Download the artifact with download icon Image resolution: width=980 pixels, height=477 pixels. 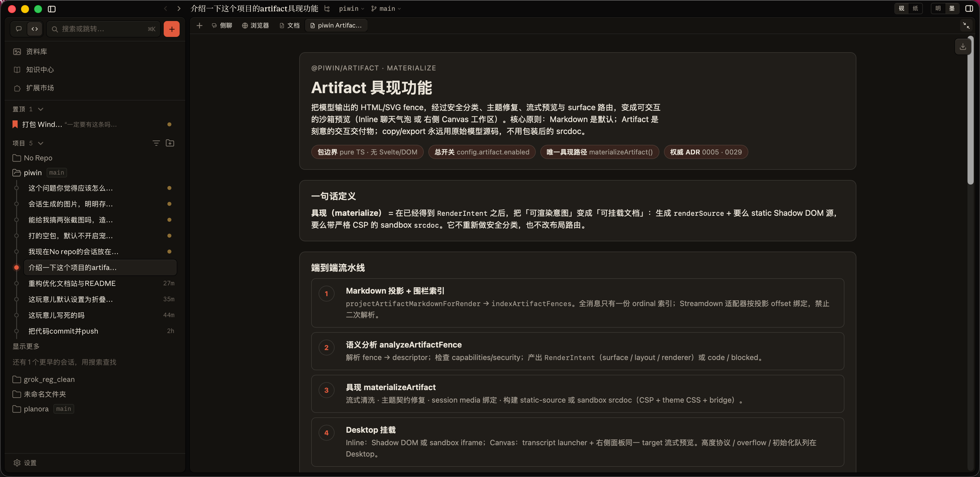(x=963, y=46)
